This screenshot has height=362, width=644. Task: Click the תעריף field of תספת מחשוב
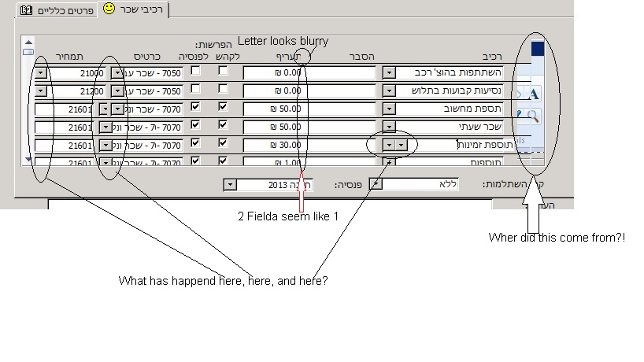273,109
